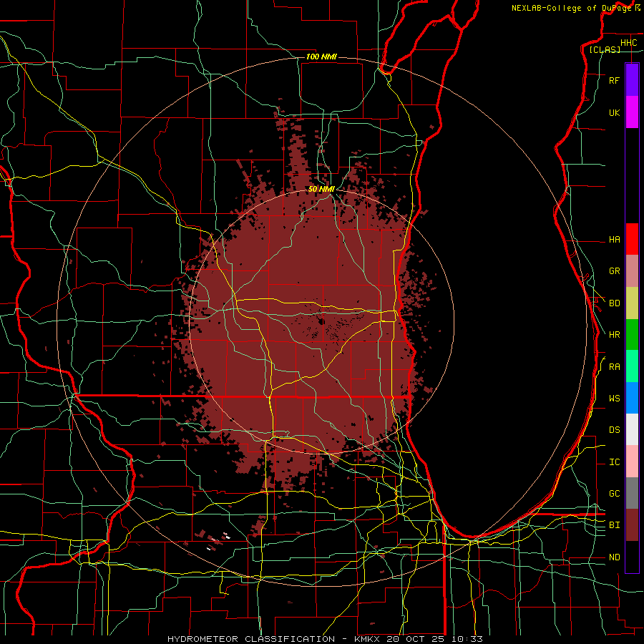Click the "WS" legend label
Screen dimensions: 644x644
(x=615, y=399)
